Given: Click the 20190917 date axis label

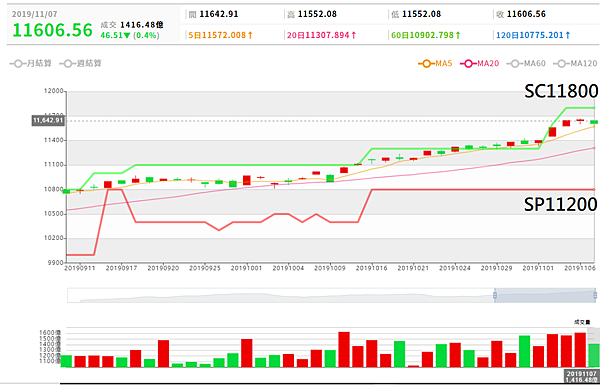Looking at the screenshot, I should pos(121,268).
